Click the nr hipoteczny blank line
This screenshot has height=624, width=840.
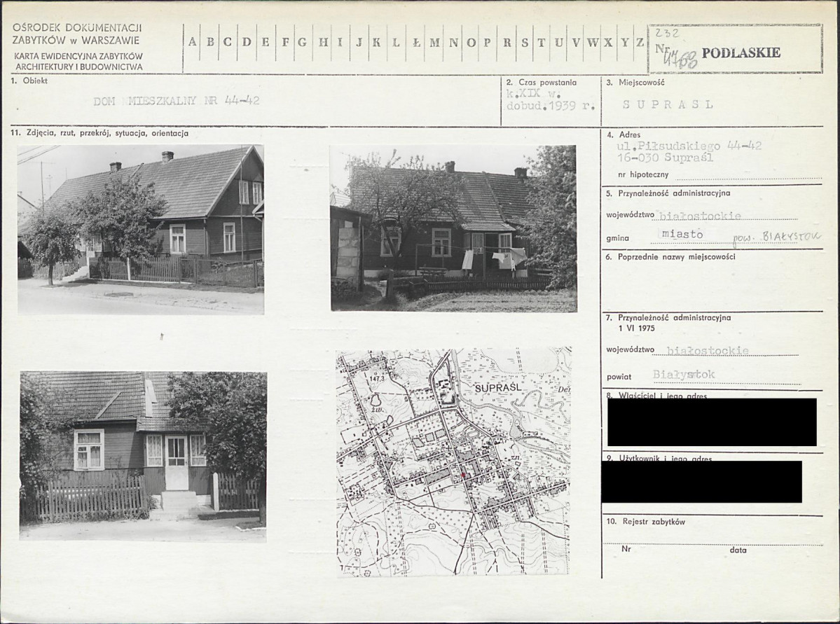coord(748,175)
